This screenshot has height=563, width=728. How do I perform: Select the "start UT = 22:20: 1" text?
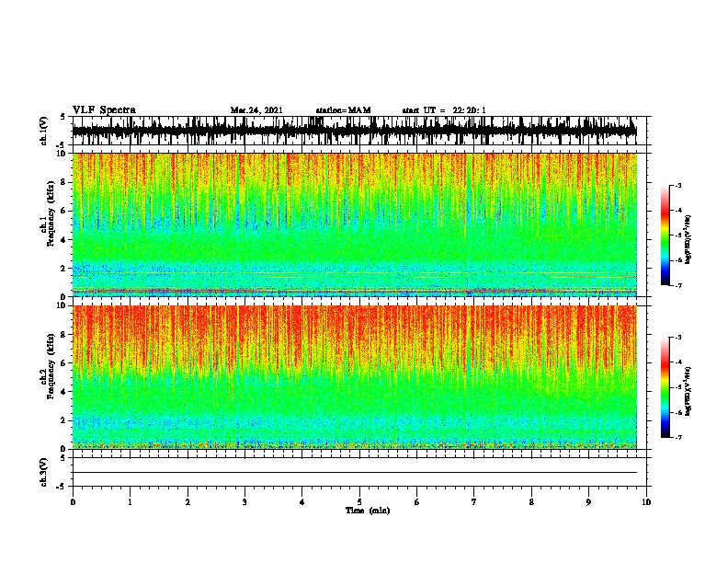pyautogui.click(x=444, y=110)
